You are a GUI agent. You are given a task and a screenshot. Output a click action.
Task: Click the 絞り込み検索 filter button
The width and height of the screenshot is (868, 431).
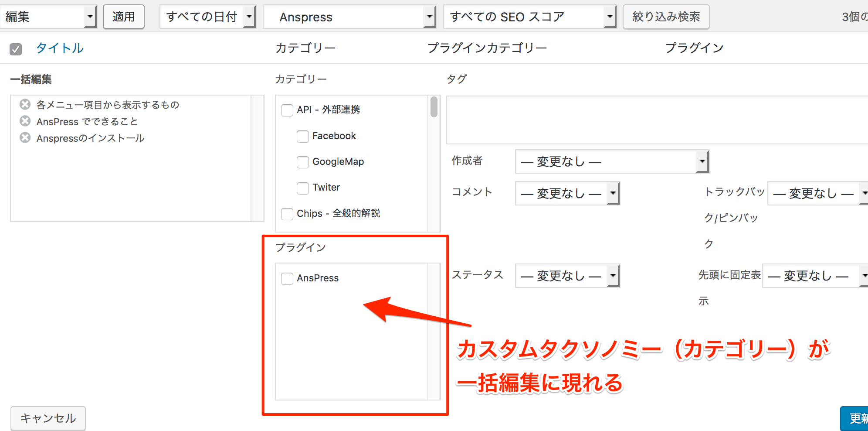click(666, 17)
